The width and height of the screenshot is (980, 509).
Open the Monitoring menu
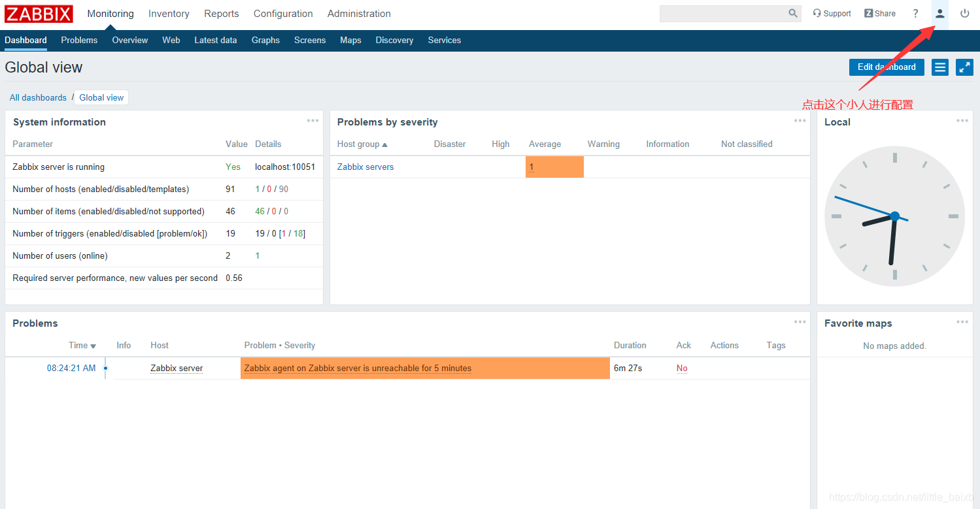coord(110,14)
